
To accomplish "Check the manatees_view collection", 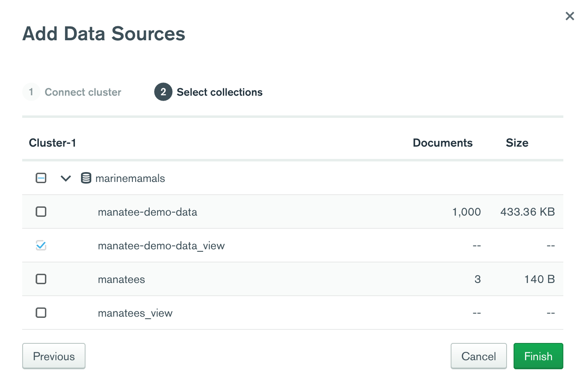I will [x=41, y=313].
